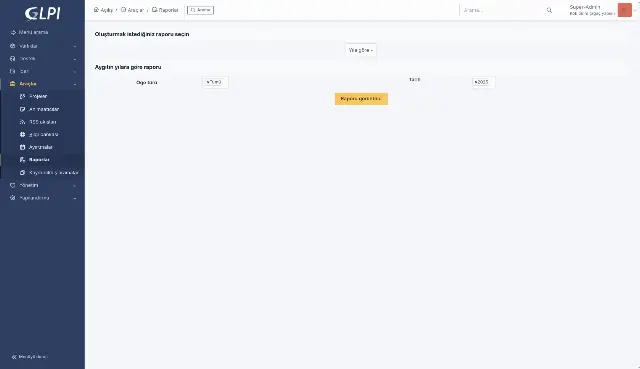This screenshot has width=640, height=369.
Task: Open the GLPI logo home link
Action: 42,13
